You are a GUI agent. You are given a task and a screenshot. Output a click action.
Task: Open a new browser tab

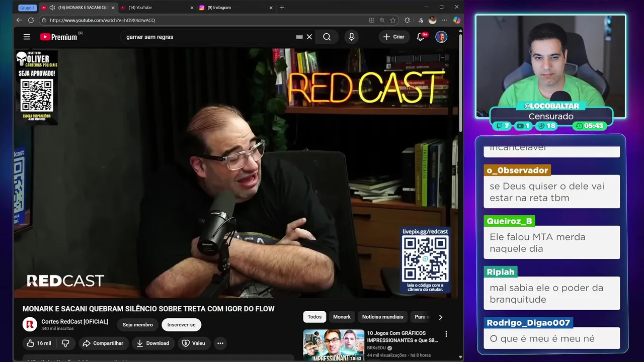point(282,8)
